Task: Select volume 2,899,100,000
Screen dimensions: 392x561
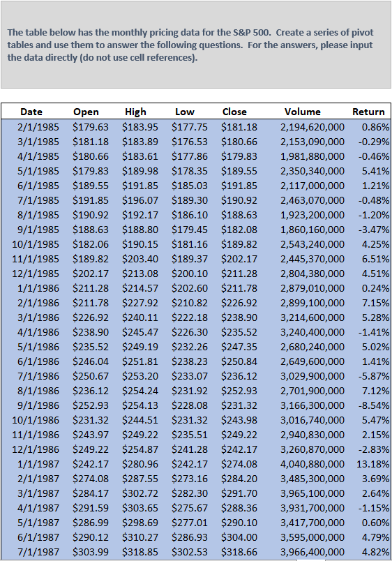Action: click(312, 303)
